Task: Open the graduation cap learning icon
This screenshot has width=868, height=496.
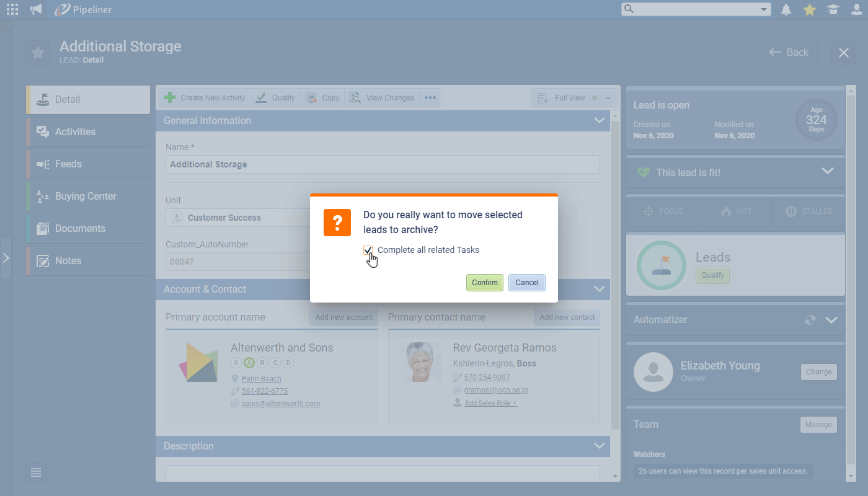Action: (x=833, y=9)
